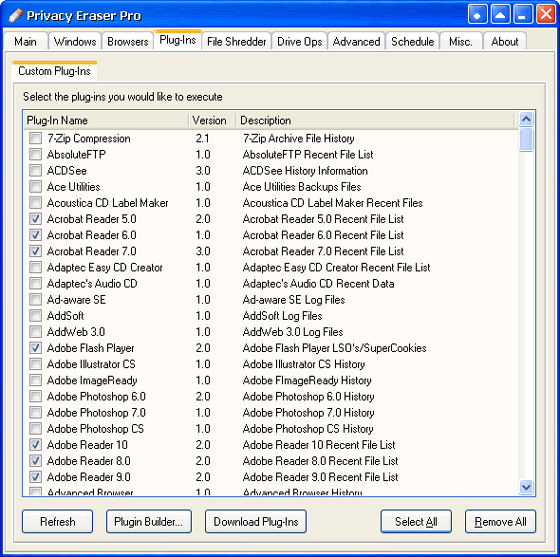Toggle Adobe Reader 8.0 checkbox
Screen dimensions: 560x557
(x=35, y=461)
